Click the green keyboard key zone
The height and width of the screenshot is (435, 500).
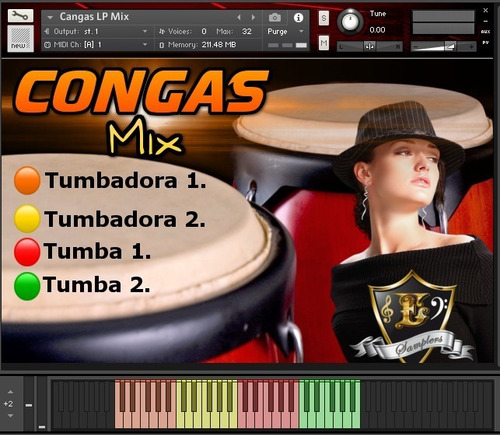pyautogui.click(x=330, y=404)
